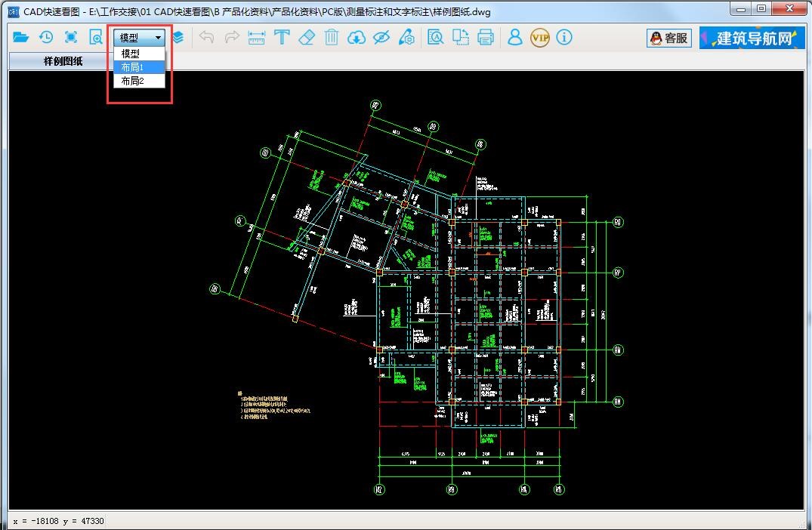Select the eraser tool
This screenshot has width=812, height=530.
[307, 37]
